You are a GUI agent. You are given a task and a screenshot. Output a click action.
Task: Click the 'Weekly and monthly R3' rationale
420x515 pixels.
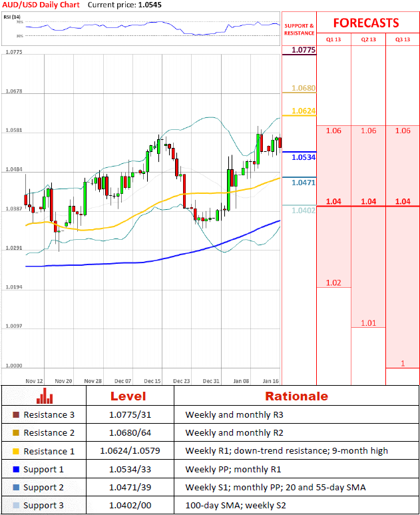pyautogui.click(x=234, y=415)
